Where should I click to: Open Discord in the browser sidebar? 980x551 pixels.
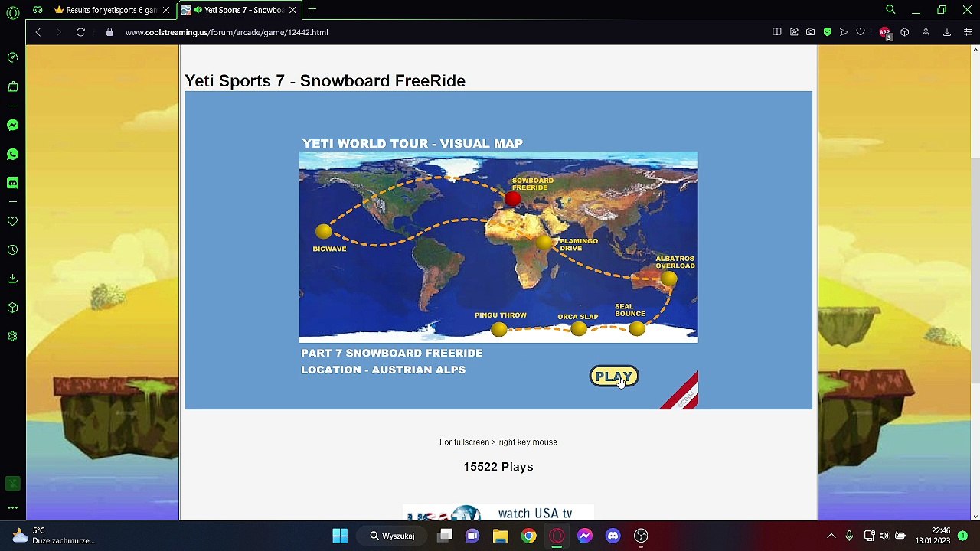[x=12, y=183]
